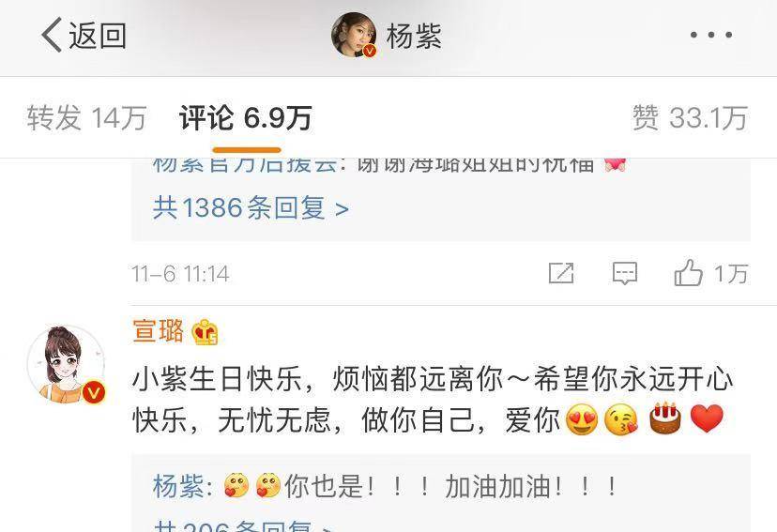Image resolution: width=777 pixels, height=532 pixels.
Task: Open the three-dot more options menu
Action: point(711,35)
